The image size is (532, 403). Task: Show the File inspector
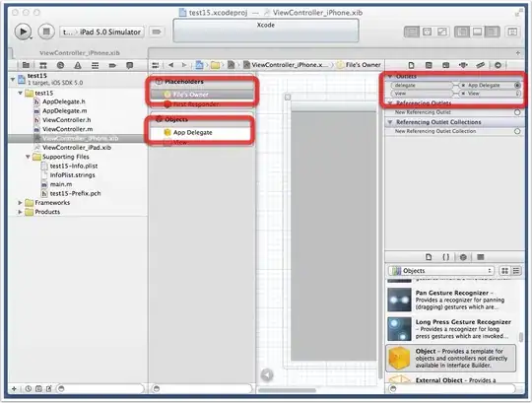(411, 65)
